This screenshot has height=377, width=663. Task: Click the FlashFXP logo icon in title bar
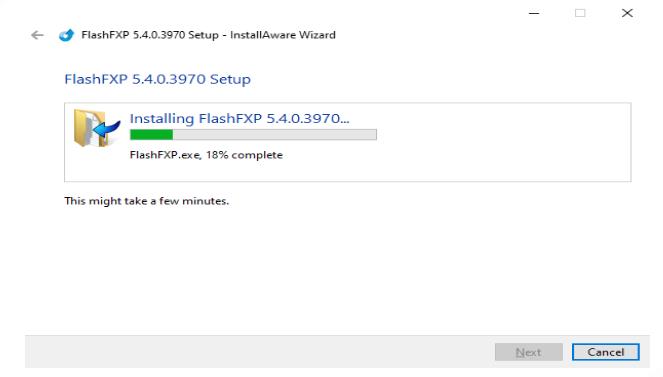(66, 35)
